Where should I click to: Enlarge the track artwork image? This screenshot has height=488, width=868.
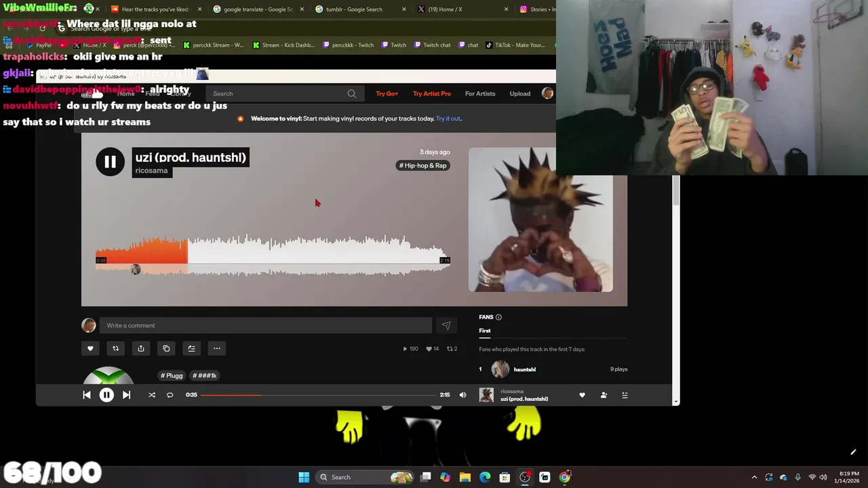tap(540, 220)
